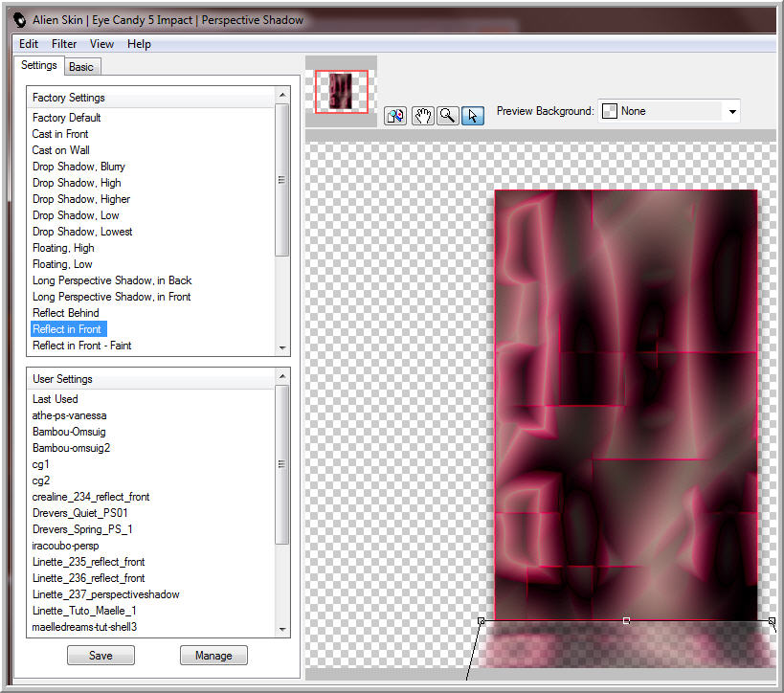Select the Reflect Behind preset
Image resolution: width=784 pixels, height=693 pixels.
[65, 313]
